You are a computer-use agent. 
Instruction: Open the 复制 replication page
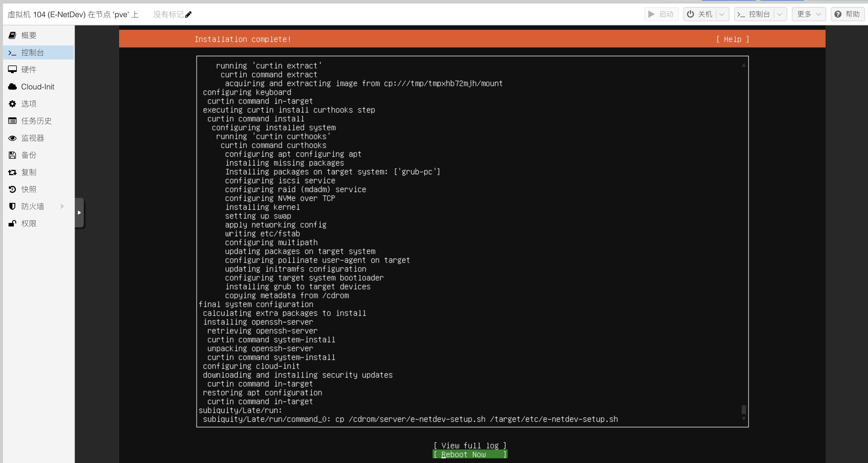click(38, 172)
